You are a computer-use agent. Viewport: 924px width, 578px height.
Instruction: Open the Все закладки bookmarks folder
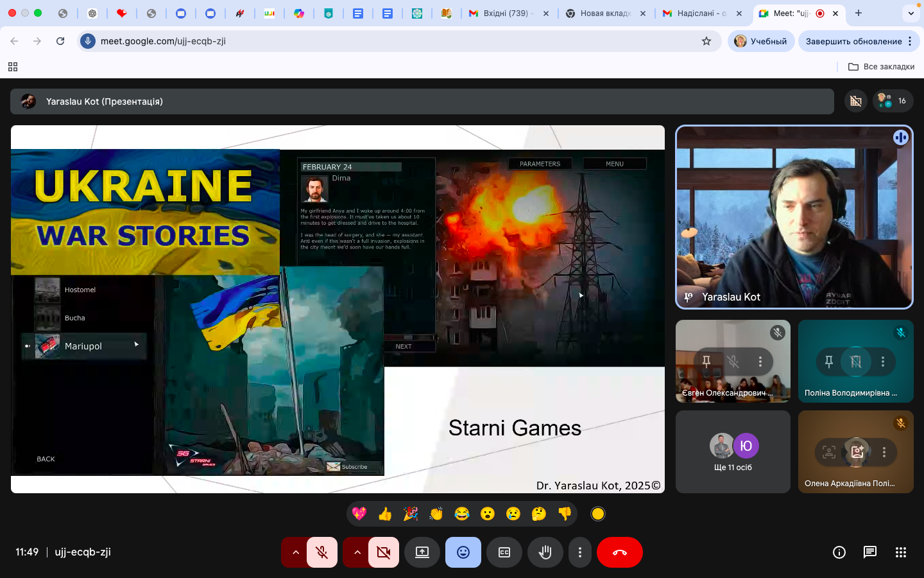(x=882, y=67)
